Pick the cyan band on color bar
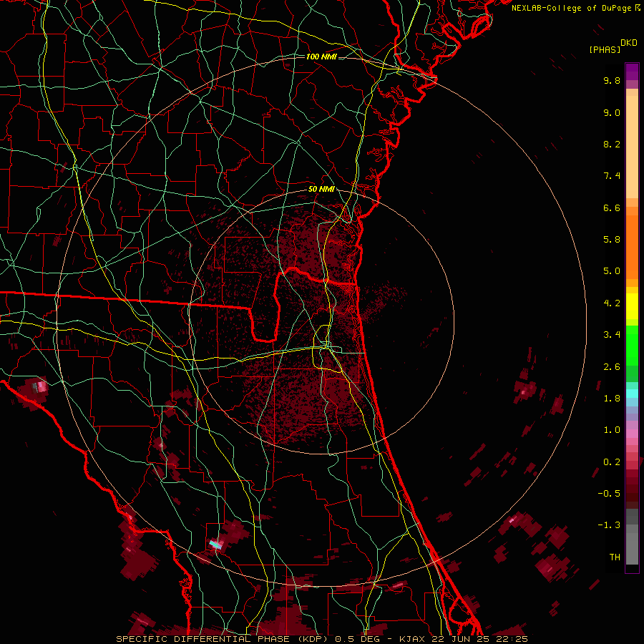 pyautogui.click(x=632, y=394)
